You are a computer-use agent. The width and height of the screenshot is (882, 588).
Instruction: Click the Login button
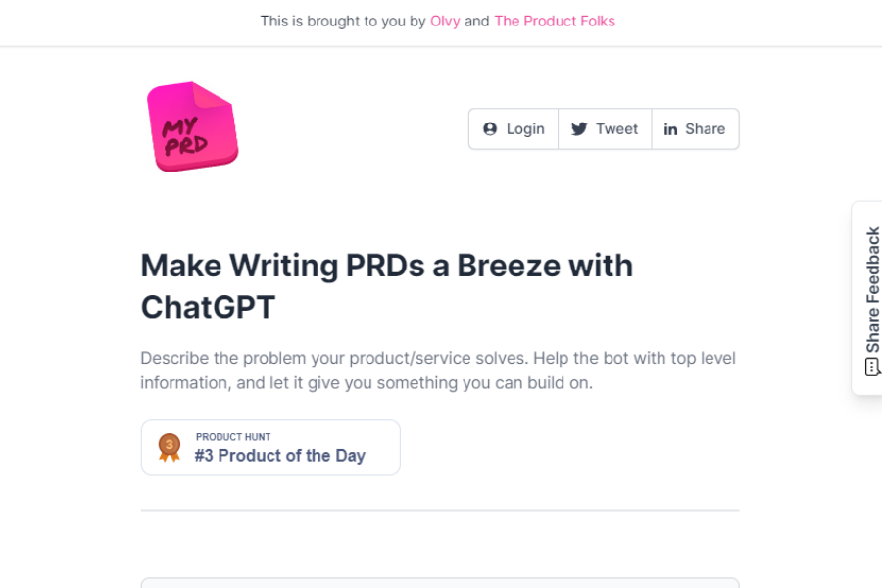click(513, 128)
